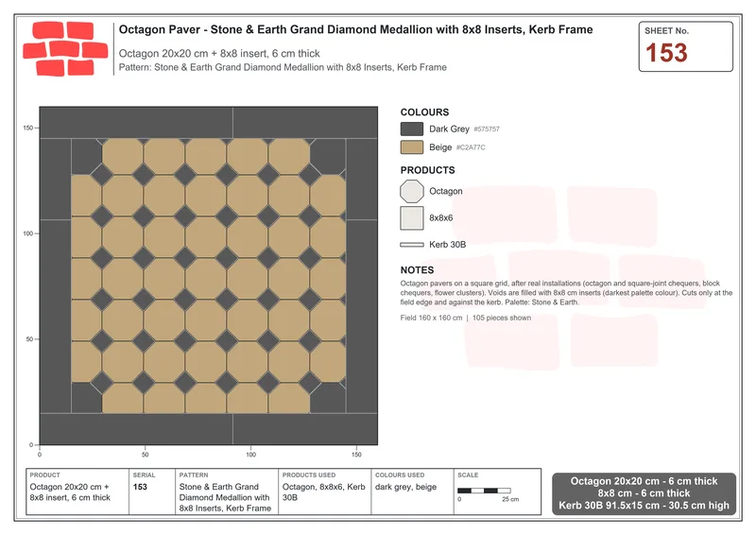Click the '8x8x6' product label
The height and width of the screenshot is (535, 756).
click(441, 218)
